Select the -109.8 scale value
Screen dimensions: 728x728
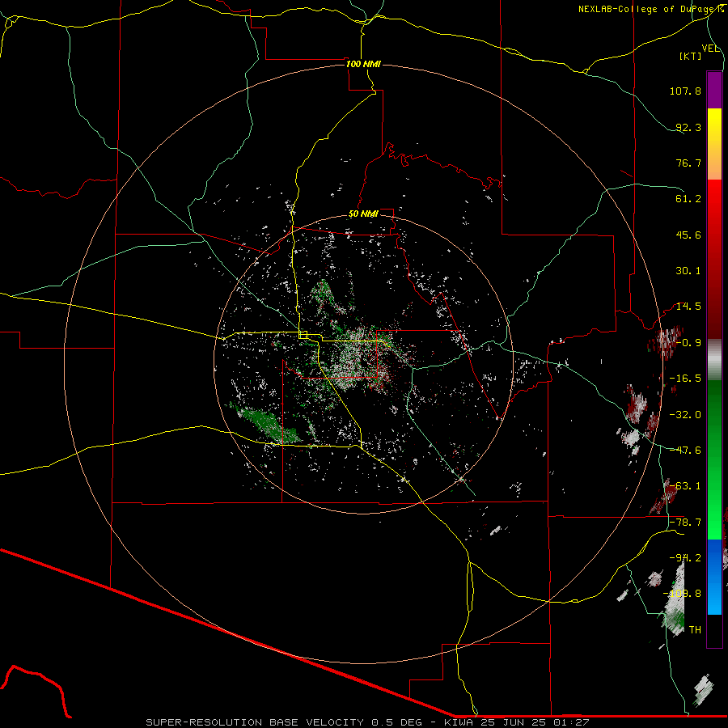point(682,594)
